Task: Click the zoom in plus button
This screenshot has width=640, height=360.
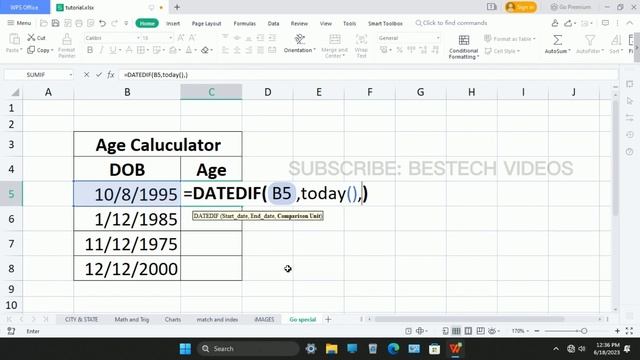Action: [617, 331]
